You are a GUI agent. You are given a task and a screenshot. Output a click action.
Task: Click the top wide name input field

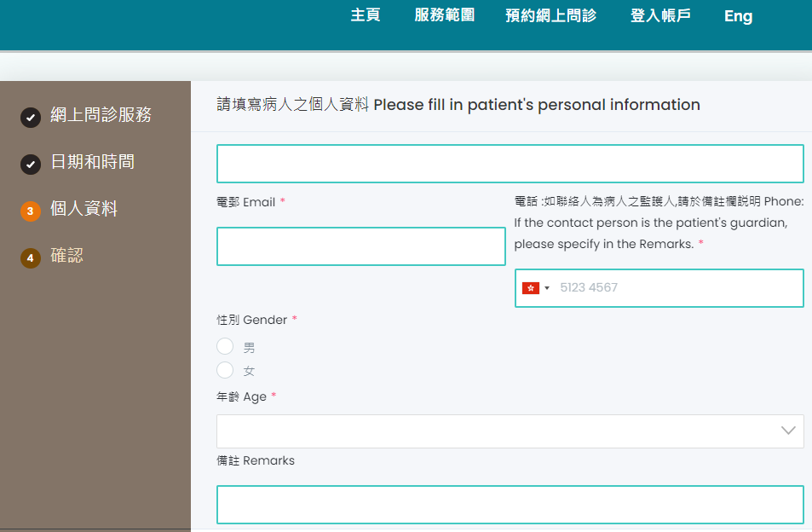510,164
